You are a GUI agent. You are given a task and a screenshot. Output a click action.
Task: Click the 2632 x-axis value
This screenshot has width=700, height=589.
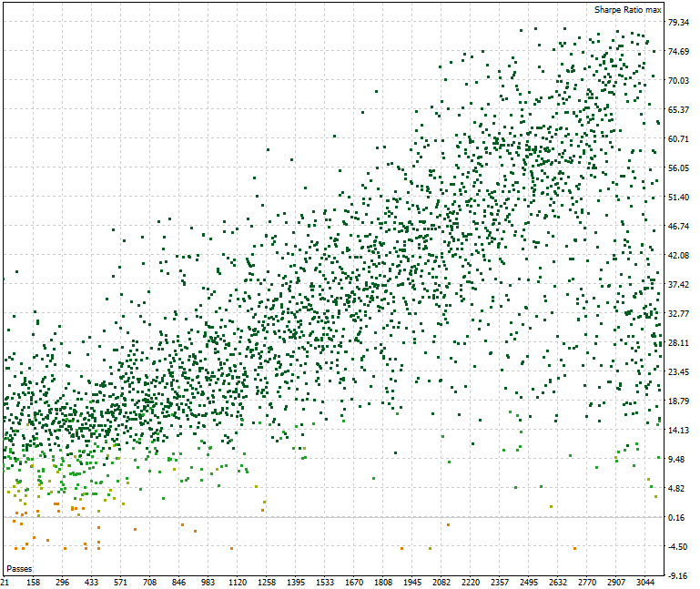point(558,583)
